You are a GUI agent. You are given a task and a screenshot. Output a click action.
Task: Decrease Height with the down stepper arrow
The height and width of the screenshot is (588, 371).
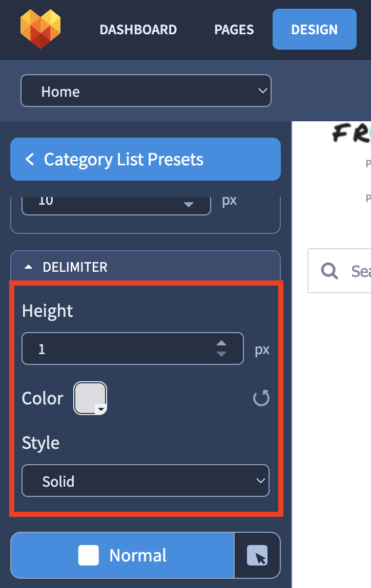click(221, 354)
